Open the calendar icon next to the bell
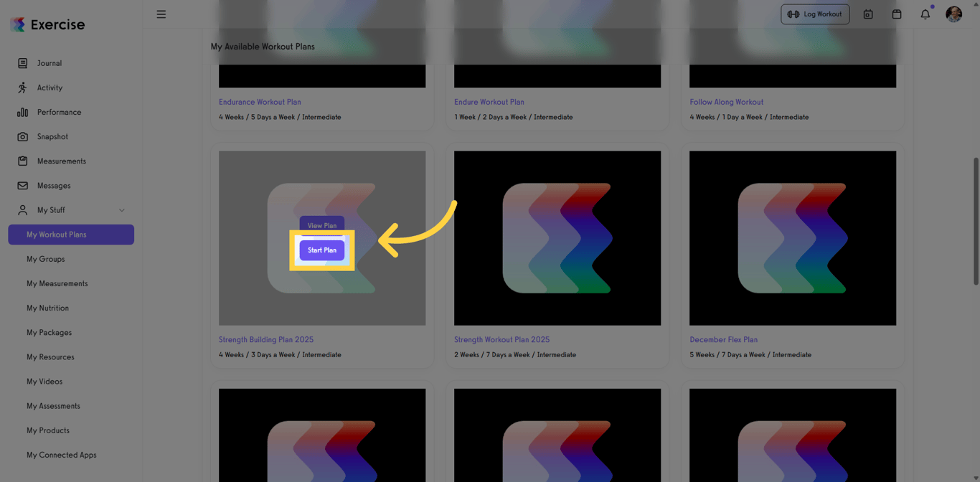Screen dimensions: 980x482 pos(897,14)
